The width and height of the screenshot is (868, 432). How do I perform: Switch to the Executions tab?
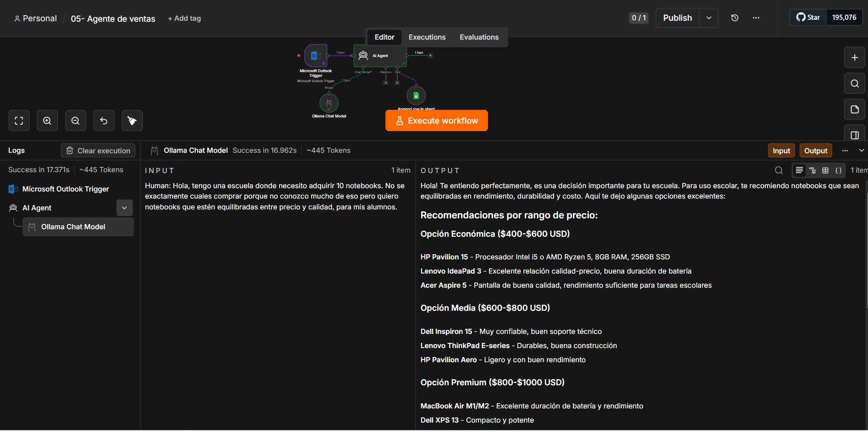[x=427, y=37]
